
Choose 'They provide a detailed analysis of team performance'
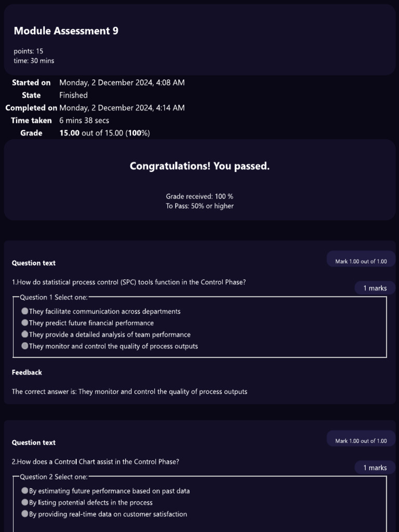click(x=24, y=334)
